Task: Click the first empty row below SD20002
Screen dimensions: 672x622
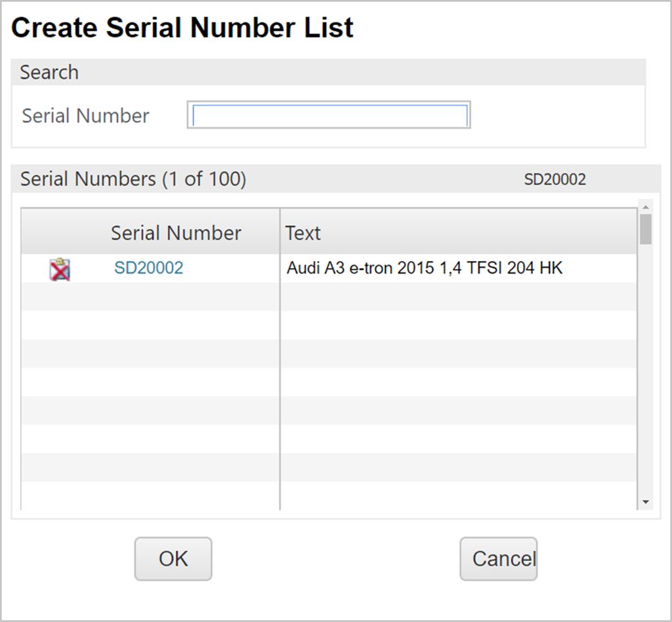Action: (x=328, y=297)
